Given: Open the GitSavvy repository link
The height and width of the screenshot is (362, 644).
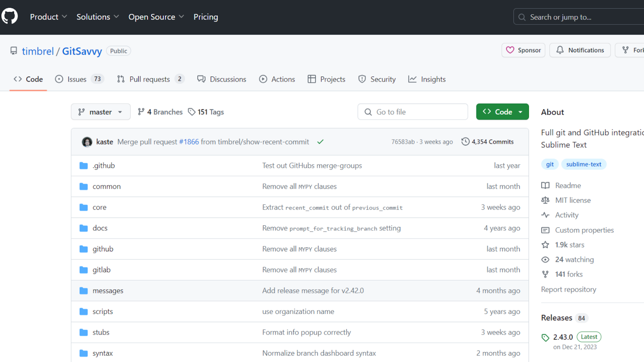Looking at the screenshot, I should coord(82,51).
